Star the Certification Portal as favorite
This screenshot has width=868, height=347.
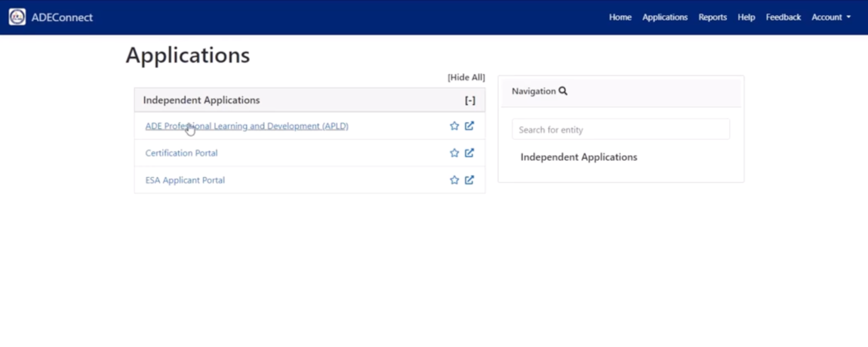pos(454,153)
